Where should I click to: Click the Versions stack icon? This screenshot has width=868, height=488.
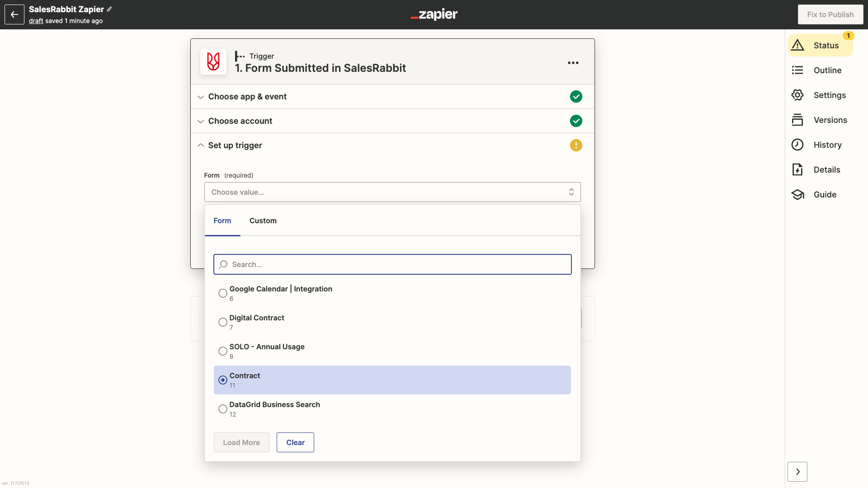(797, 120)
